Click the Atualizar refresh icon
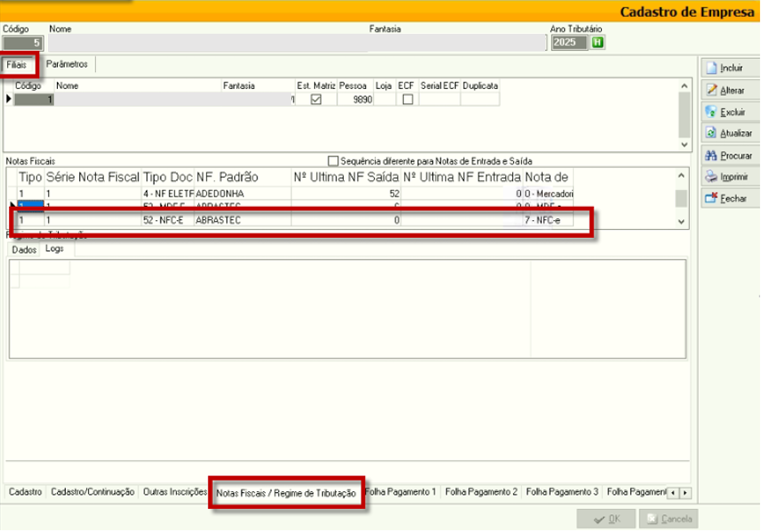Image resolution: width=761 pixels, height=532 pixels. tap(711, 133)
